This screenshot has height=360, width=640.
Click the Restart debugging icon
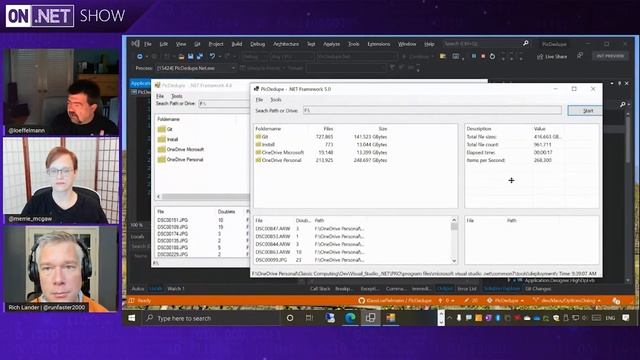point(492,56)
